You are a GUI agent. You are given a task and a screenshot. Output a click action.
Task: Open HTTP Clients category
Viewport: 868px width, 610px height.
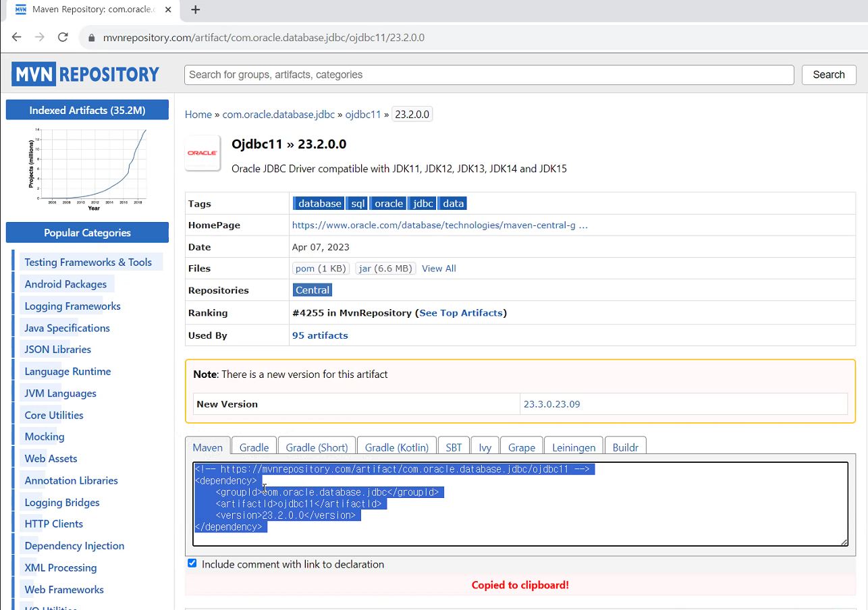(54, 524)
